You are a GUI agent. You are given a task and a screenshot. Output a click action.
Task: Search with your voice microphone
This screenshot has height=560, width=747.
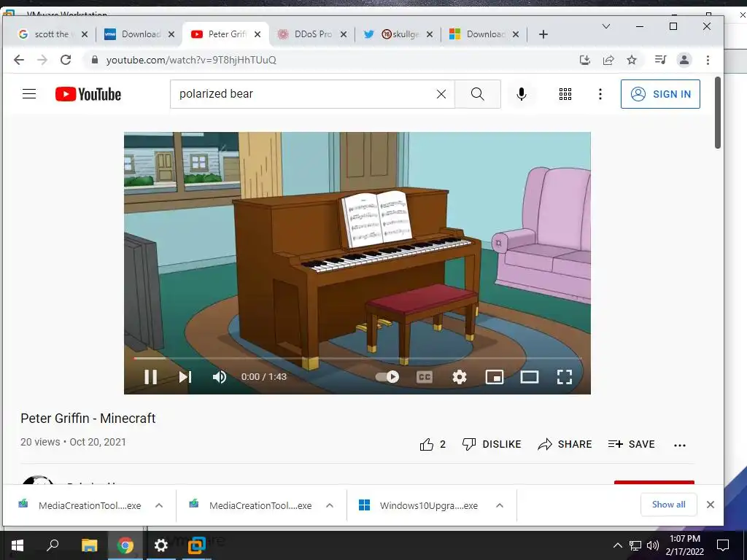pos(521,94)
